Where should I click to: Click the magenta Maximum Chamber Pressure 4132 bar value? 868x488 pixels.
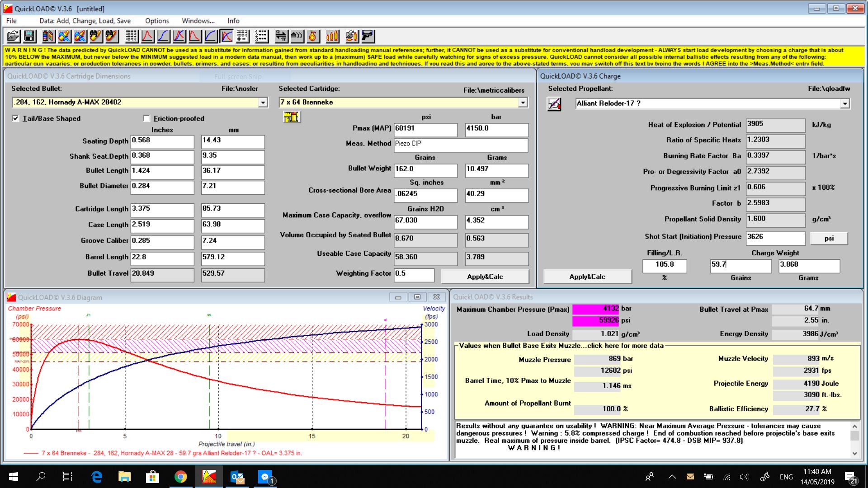click(x=595, y=309)
